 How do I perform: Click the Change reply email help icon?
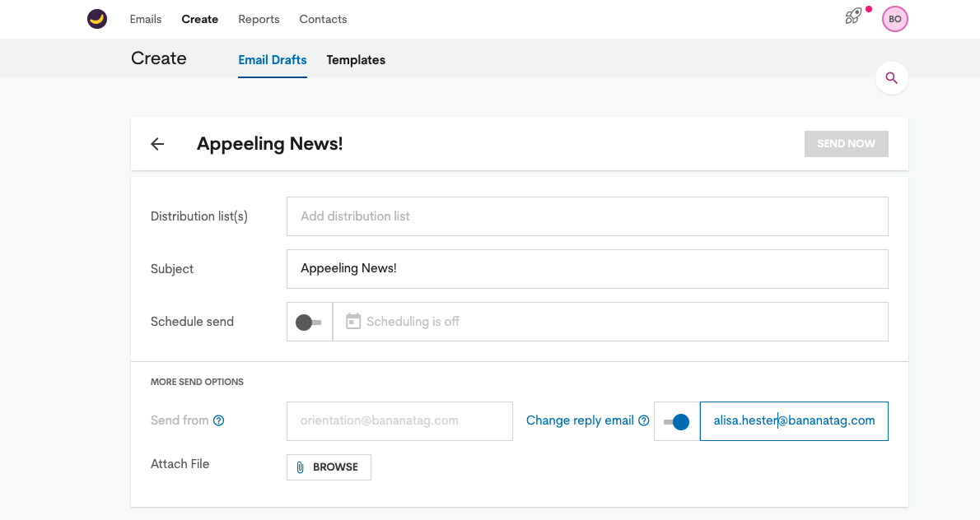[644, 420]
